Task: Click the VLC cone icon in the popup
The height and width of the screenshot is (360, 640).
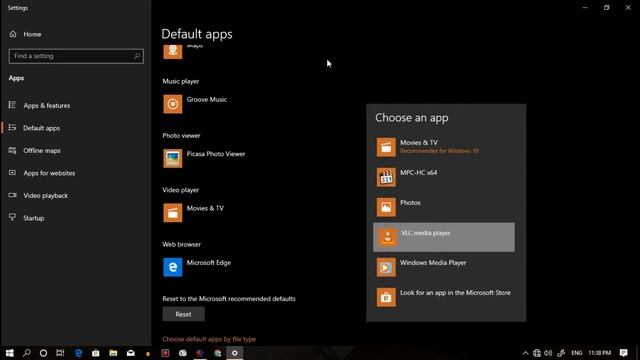Action: [386, 237]
